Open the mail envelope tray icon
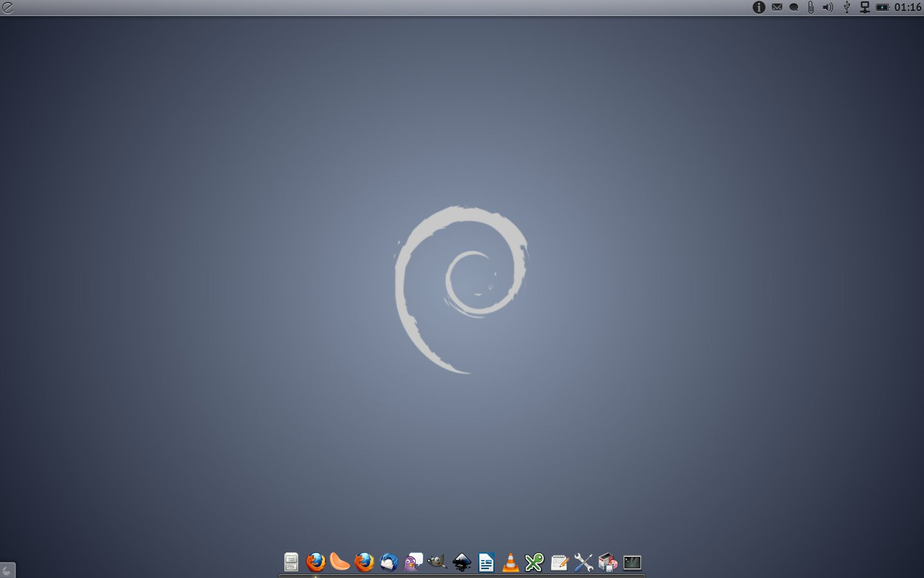 (777, 7)
